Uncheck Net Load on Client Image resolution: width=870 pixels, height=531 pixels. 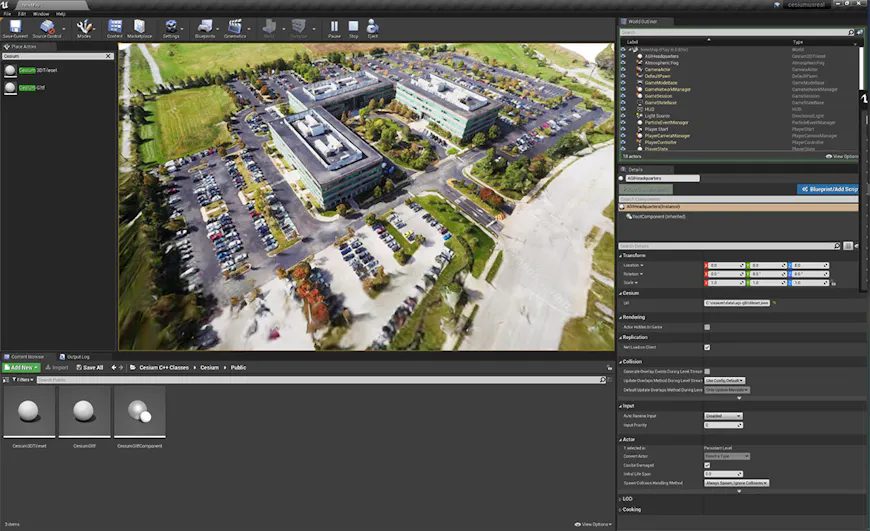point(707,347)
